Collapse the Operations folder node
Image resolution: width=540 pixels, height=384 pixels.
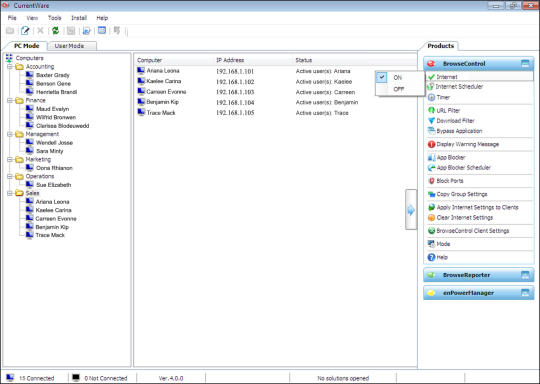point(10,176)
